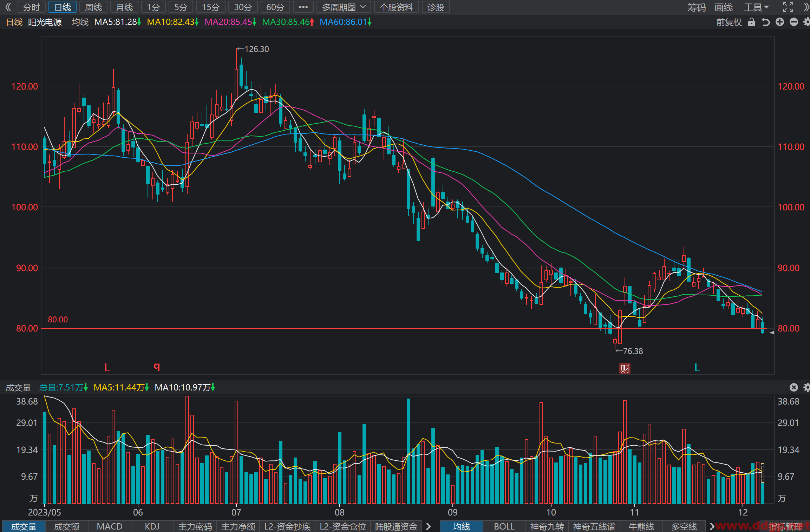Collapse left panel with double chevron
This screenshot has width=810, height=532.
[x=8, y=7]
